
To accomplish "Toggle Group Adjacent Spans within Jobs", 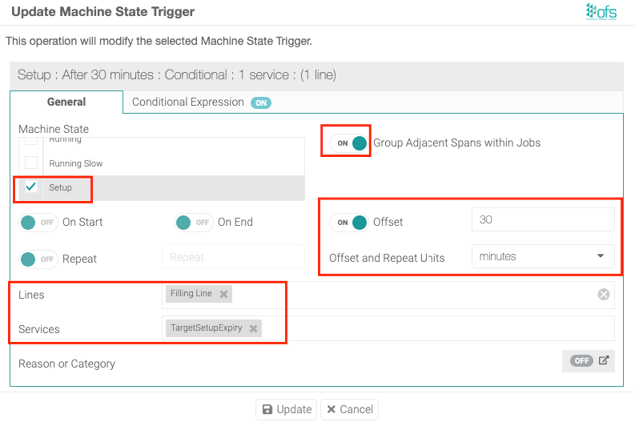I will pyautogui.click(x=351, y=143).
